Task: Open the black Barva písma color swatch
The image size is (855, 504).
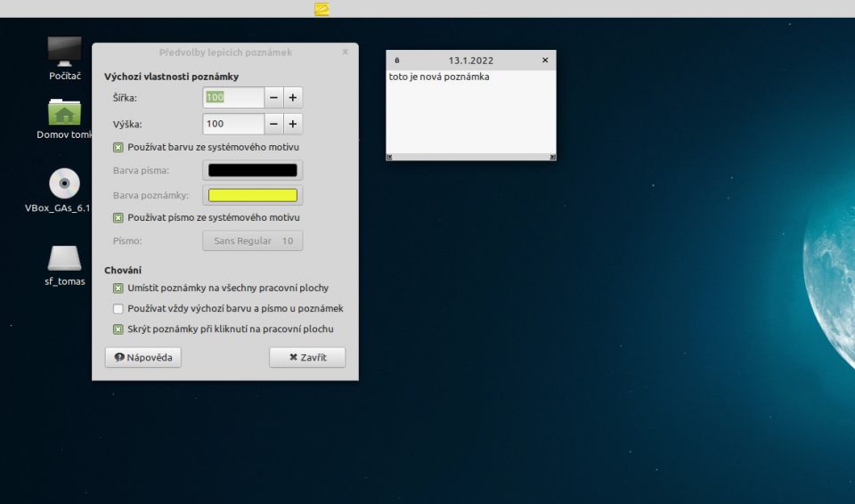Action: pyautogui.click(x=252, y=170)
